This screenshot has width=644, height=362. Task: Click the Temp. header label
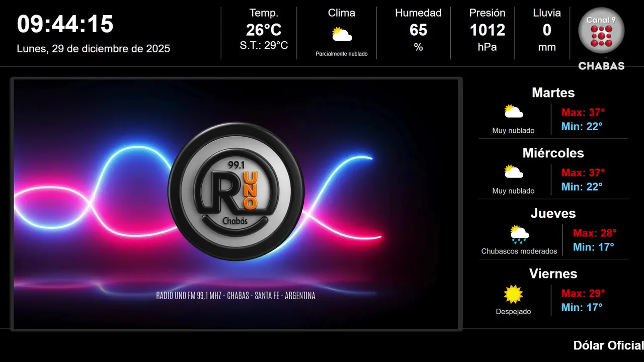tap(264, 13)
